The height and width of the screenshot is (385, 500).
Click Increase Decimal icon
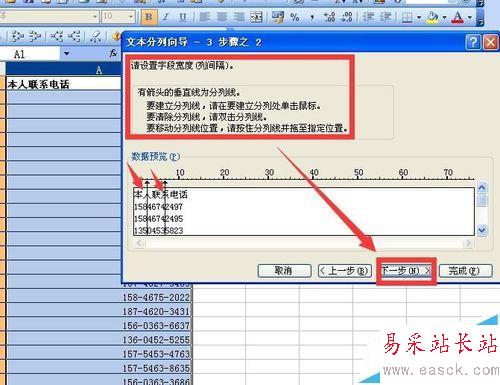tap(330, 17)
